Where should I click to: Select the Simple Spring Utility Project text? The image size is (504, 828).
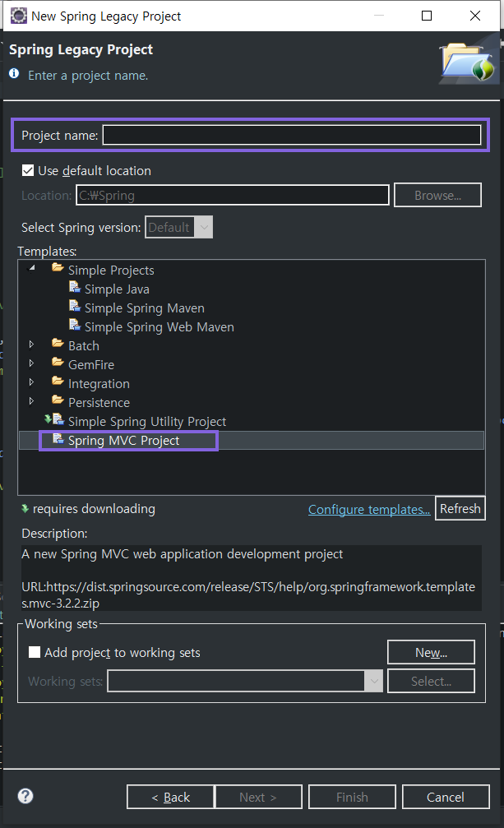pos(147,421)
